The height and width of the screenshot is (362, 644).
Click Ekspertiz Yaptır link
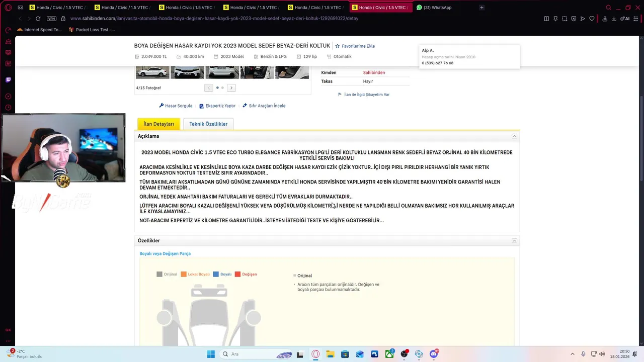tap(217, 106)
